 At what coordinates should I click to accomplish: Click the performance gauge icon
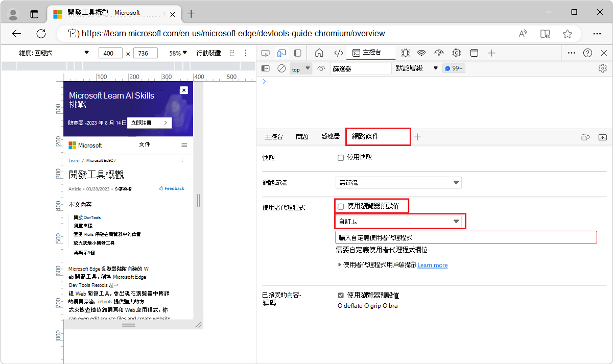[x=439, y=53]
